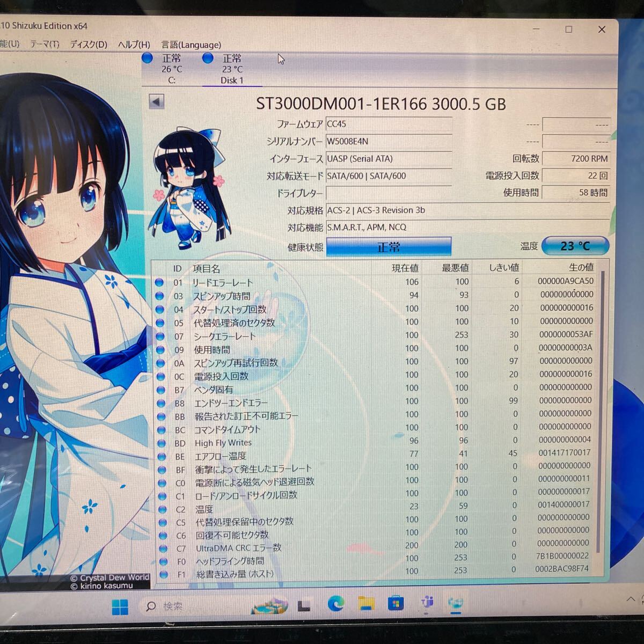This screenshot has width=644, height=644.
Task: Click the drive title ST3000DM001-1ER166 3000.5 GB
Action: pos(380,104)
